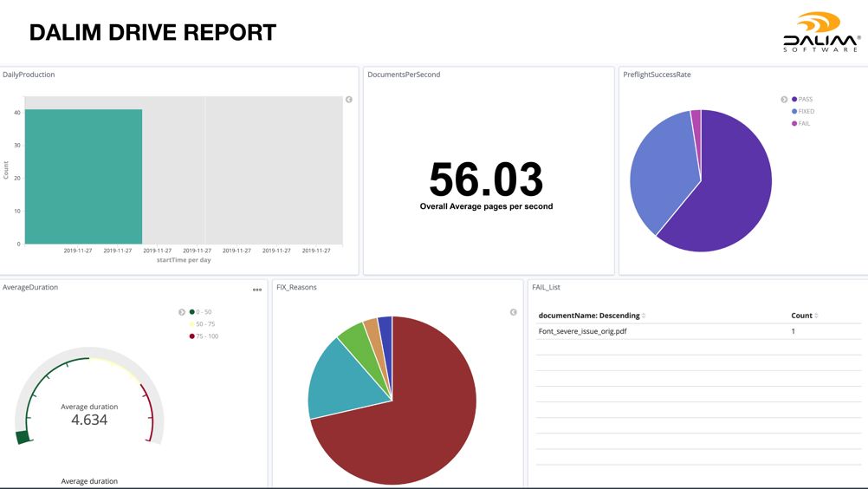Toggle the 0 - 50 legend entry
Image resolution: width=868 pixels, height=489 pixels.
coord(200,312)
